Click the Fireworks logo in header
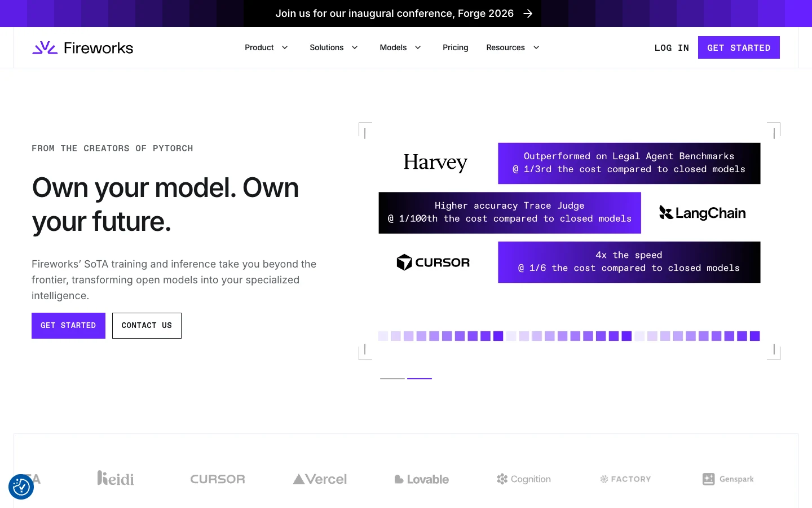Viewport: 812px width, 508px height. [x=82, y=47]
